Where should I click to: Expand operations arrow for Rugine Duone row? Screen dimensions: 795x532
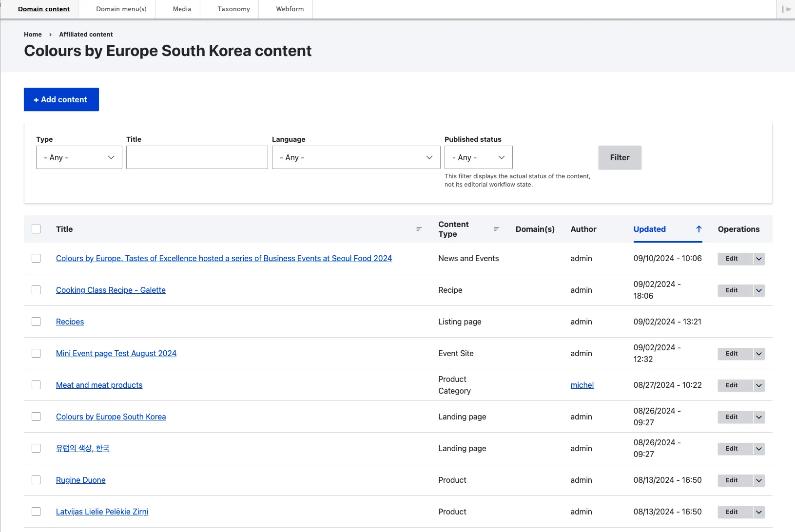[758, 480]
